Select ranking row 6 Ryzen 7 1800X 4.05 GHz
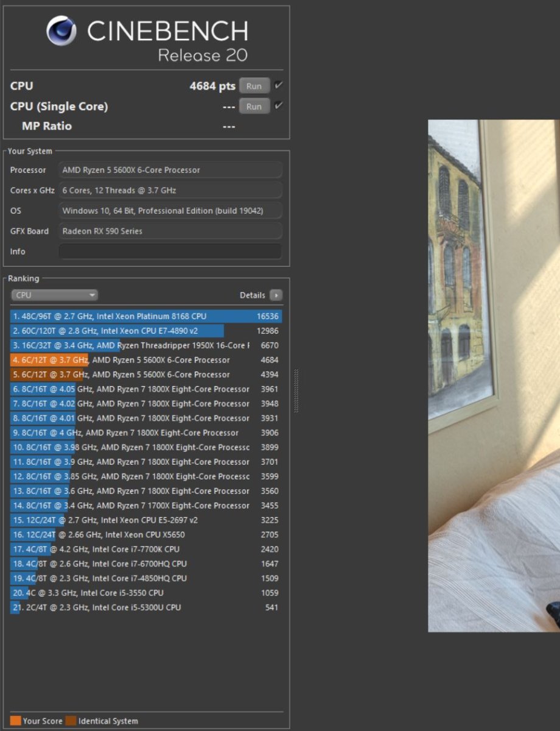Screen dimensions: 560x731 (x=146, y=389)
